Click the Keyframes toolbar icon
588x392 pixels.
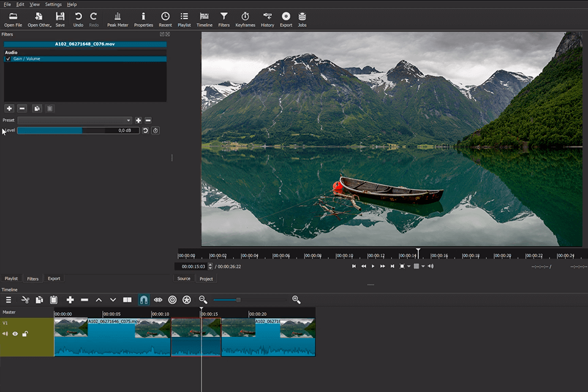tap(245, 19)
